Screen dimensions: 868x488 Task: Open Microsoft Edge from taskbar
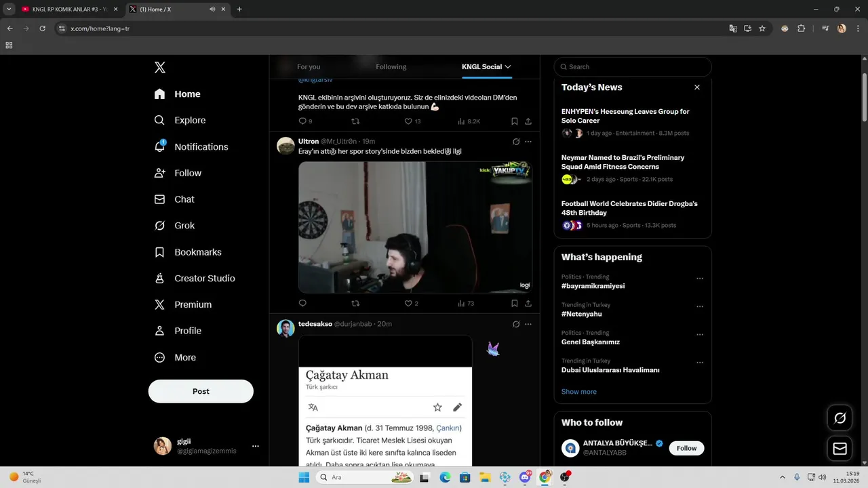click(445, 477)
